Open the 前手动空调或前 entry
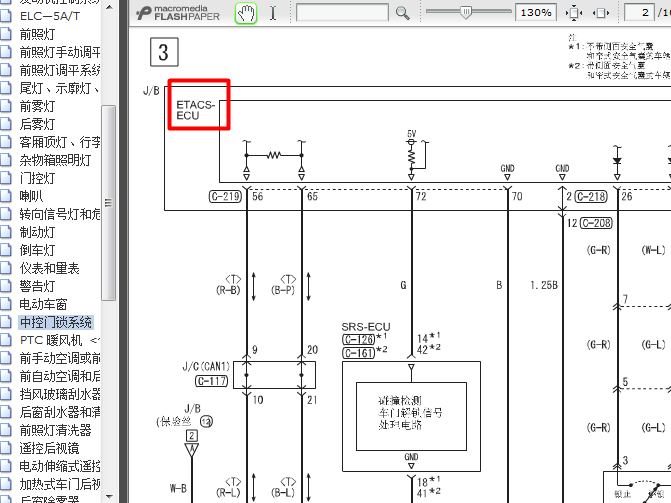The image size is (671, 503). click(60, 358)
